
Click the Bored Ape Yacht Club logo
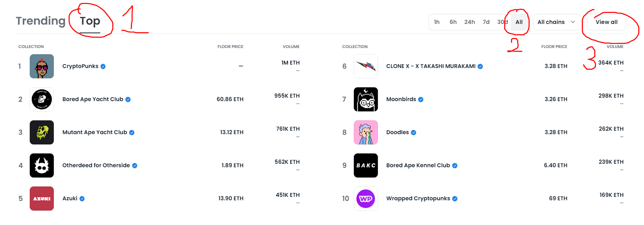point(42,99)
